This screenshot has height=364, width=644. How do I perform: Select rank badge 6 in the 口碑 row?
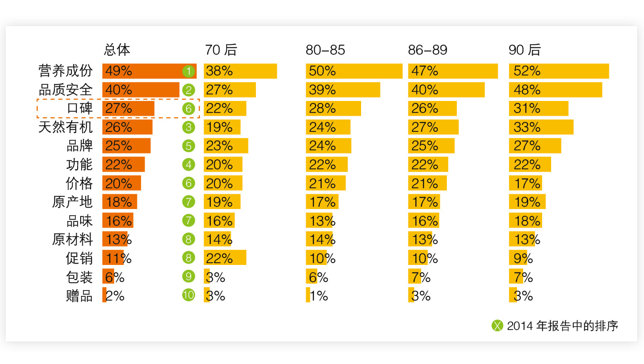click(x=188, y=109)
